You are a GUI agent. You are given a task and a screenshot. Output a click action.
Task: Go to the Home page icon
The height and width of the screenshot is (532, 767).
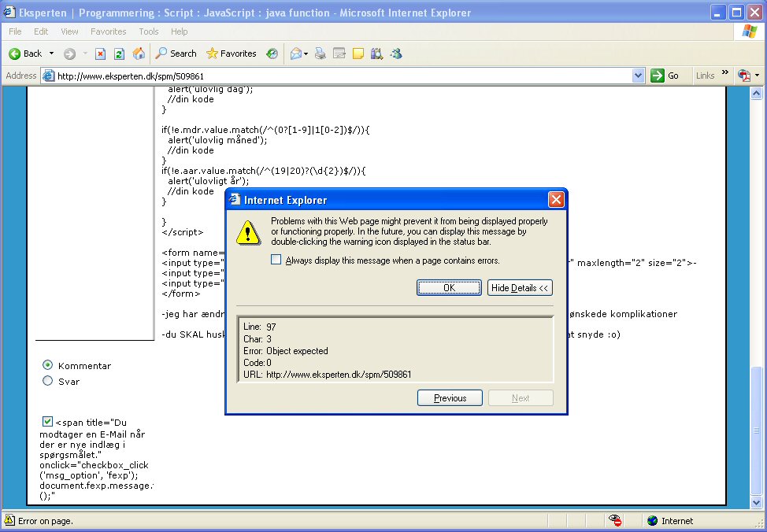tap(139, 54)
